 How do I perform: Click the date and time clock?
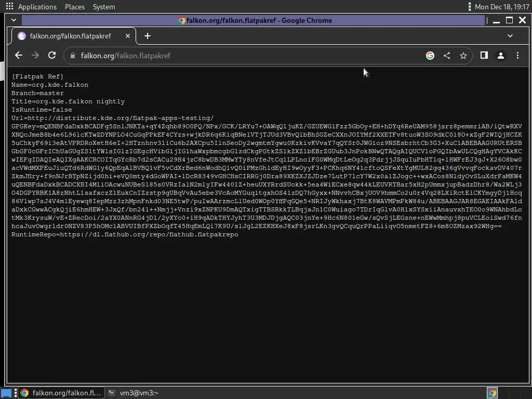502,7
